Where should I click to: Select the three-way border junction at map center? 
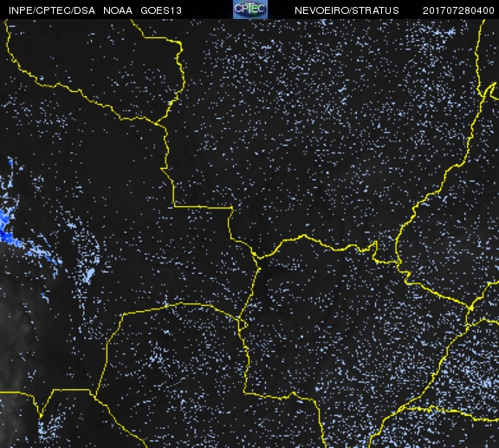click(257, 257)
